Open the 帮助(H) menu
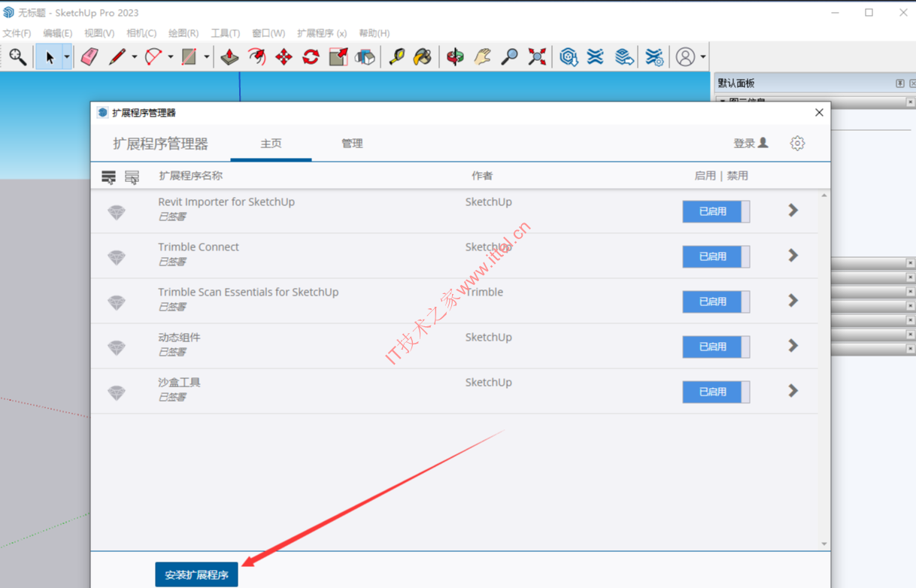Screen dimensions: 916x588 [x=375, y=33]
